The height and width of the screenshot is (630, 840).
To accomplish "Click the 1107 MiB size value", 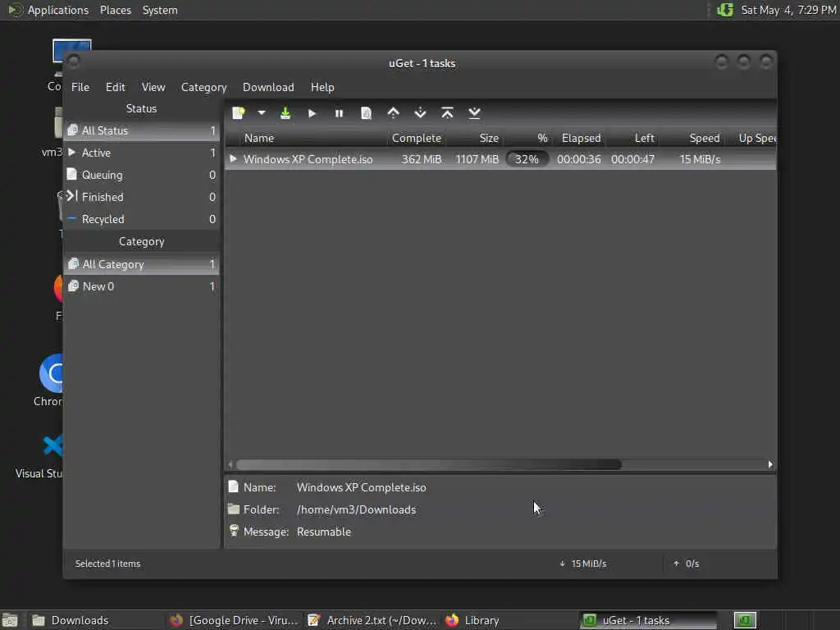I will click(x=477, y=159).
